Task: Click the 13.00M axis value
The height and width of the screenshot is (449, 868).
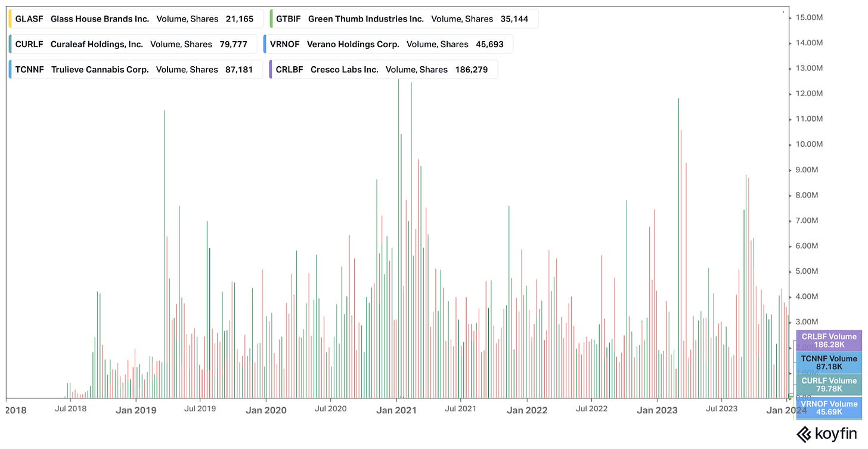Action: click(x=809, y=68)
